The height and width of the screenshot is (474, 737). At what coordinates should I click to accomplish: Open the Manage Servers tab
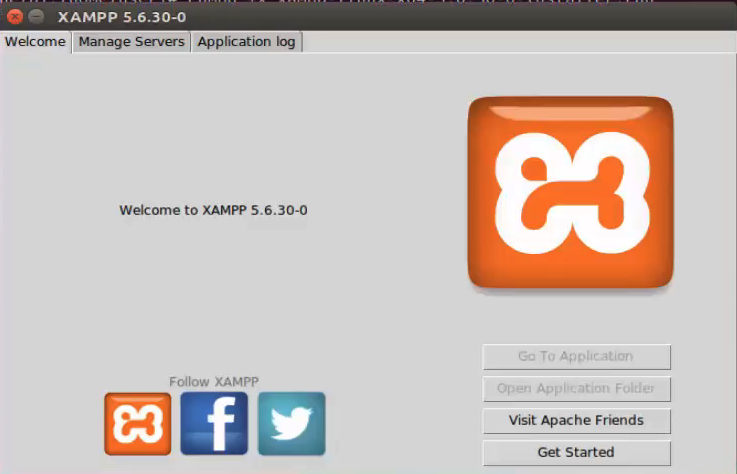click(x=131, y=42)
